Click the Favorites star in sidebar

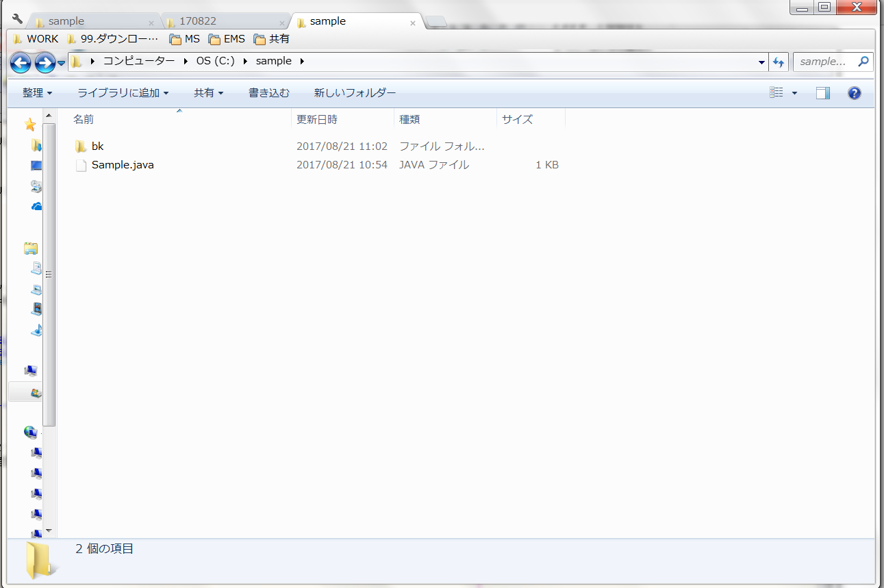(30, 124)
